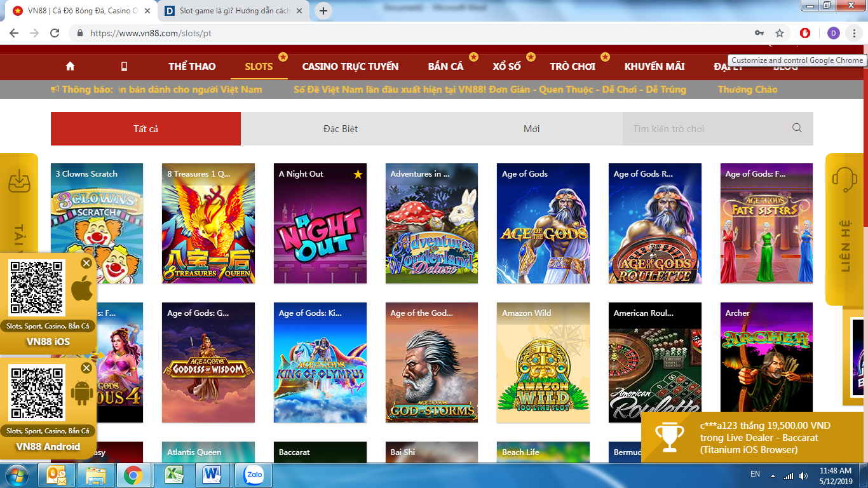This screenshot has height=488, width=868.
Task: Open the Age of Gods game
Action: tap(543, 223)
